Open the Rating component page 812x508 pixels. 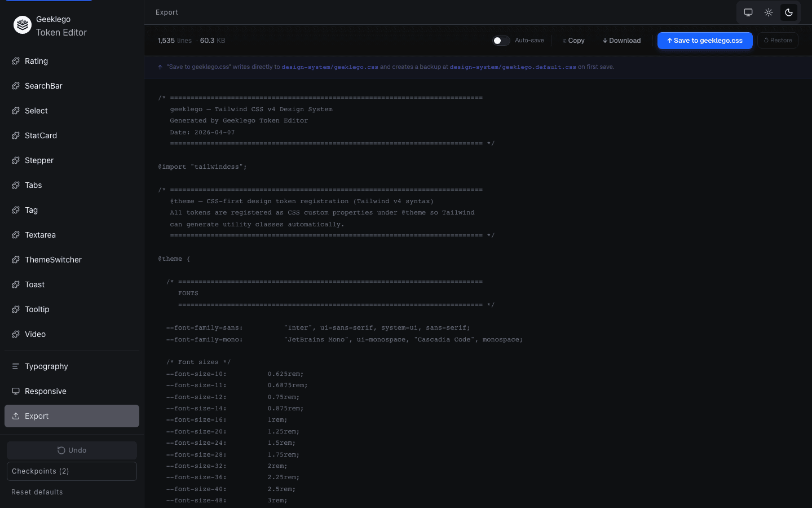[x=72, y=61]
